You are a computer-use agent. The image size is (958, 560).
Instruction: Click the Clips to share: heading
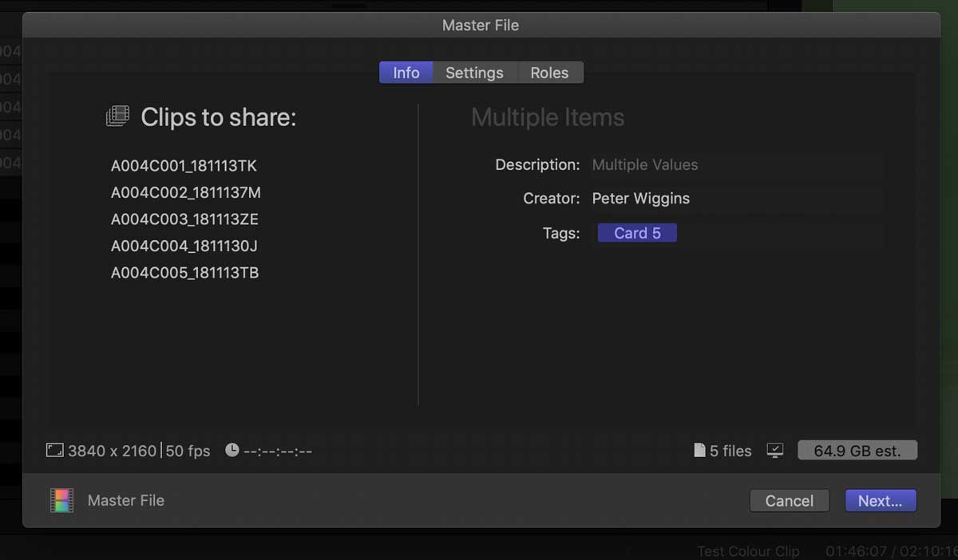[x=219, y=117]
